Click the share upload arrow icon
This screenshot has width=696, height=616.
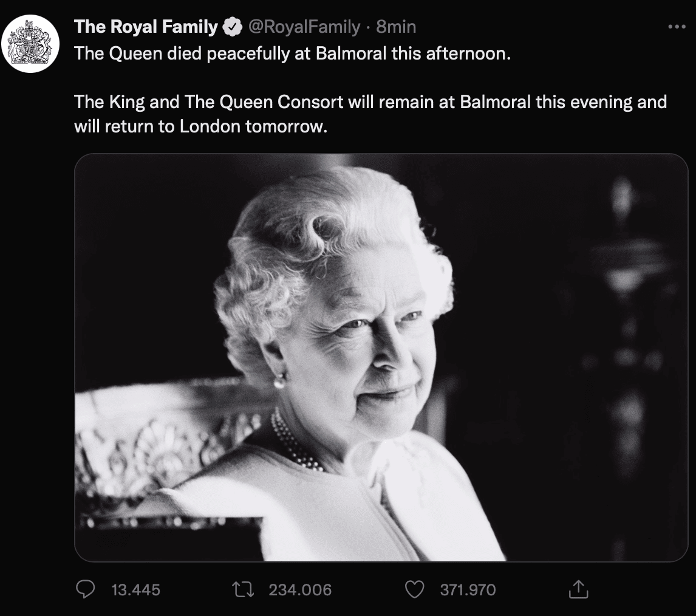point(578,589)
